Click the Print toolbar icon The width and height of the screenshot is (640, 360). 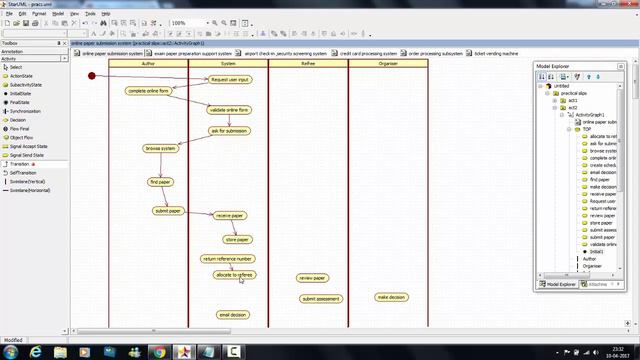(x=35, y=23)
